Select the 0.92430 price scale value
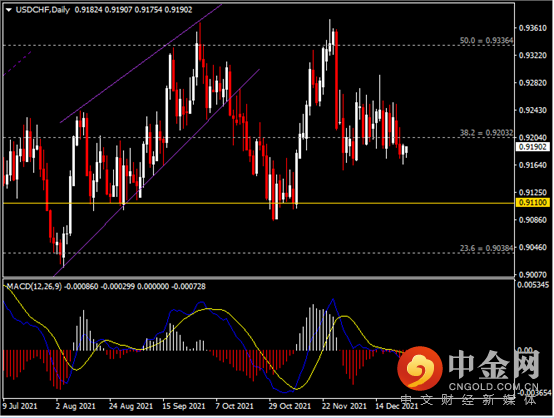The width and height of the screenshot is (554, 418). click(533, 110)
